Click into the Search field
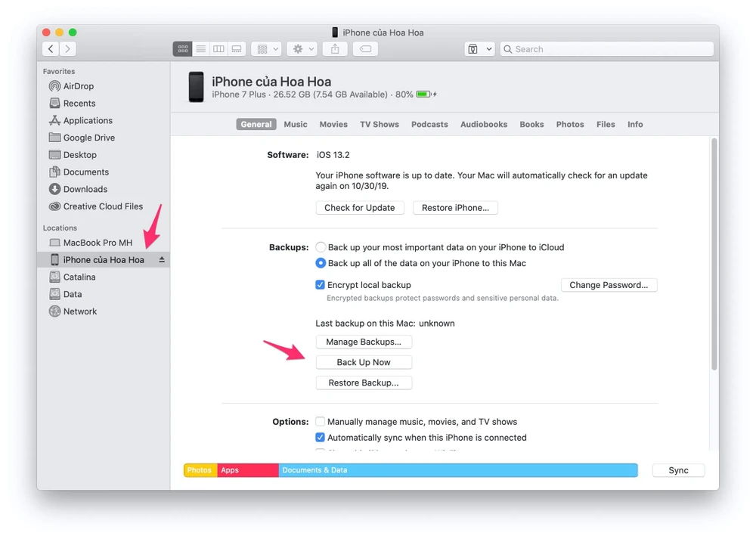This screenshot has height=539, width=756. pos(611,49)
